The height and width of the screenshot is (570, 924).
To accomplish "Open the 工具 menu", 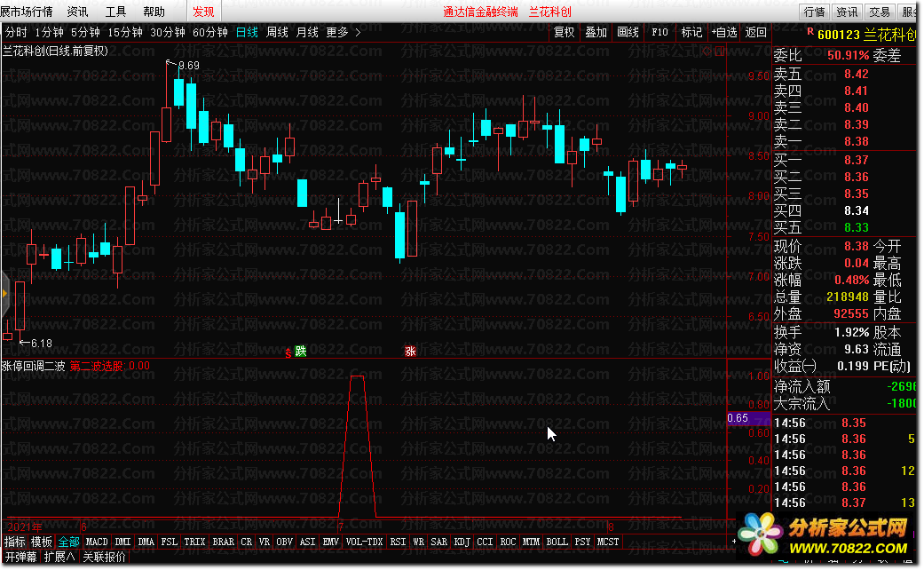I will [115, 12].
